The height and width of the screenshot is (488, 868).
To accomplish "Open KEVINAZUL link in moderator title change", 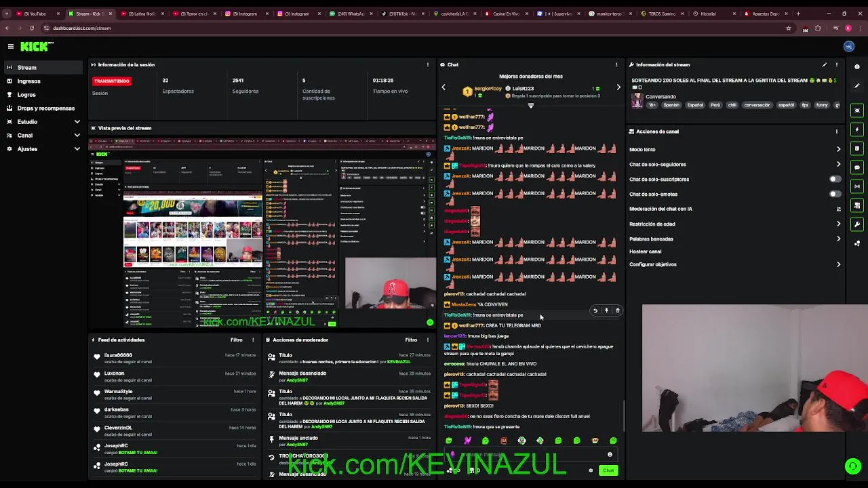I will coord(399,362).
